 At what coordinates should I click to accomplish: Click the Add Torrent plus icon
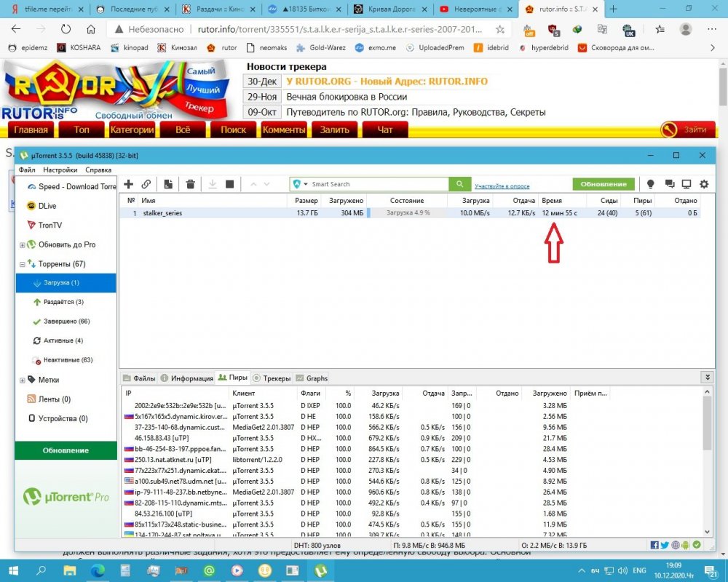(129, 185)
